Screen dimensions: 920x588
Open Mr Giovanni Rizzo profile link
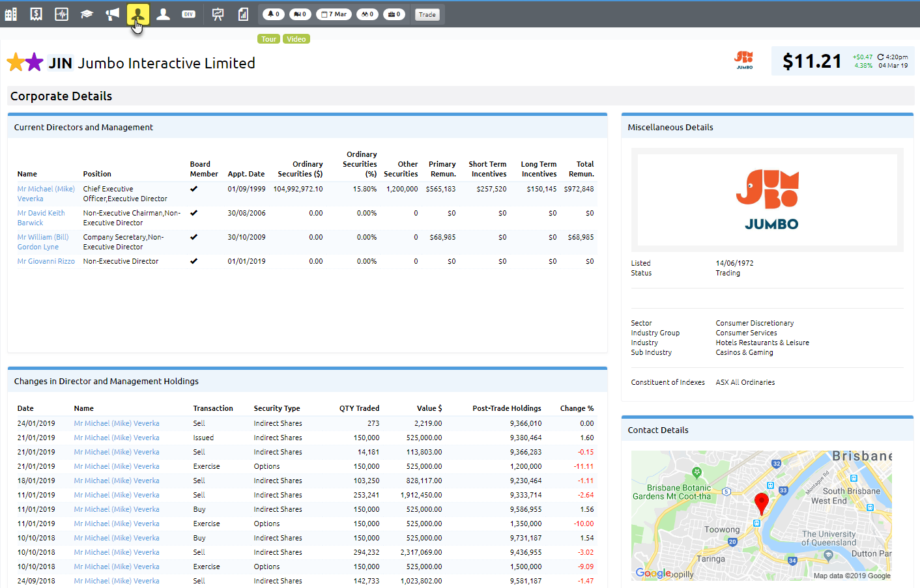coord(46,261)
